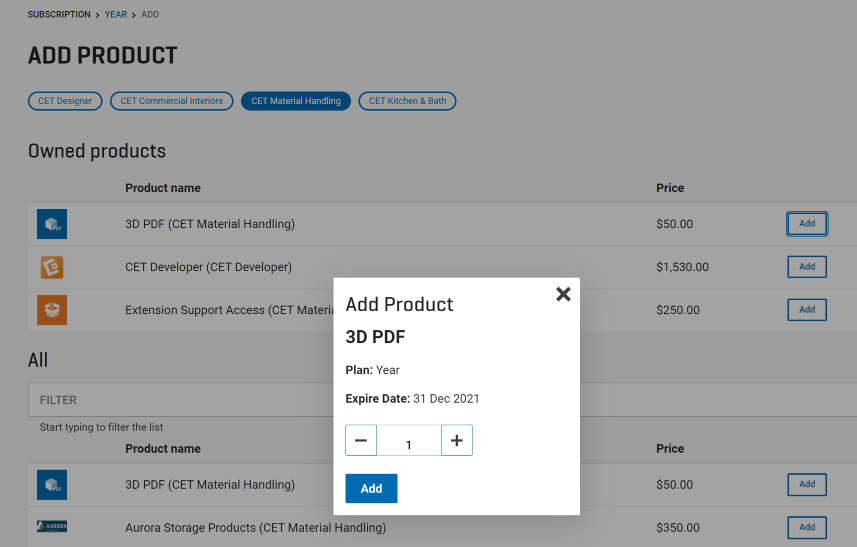Open SUBSCRIPTION in the breadcrumb
This screenshot has width=857, height=547.
point(59,15)
